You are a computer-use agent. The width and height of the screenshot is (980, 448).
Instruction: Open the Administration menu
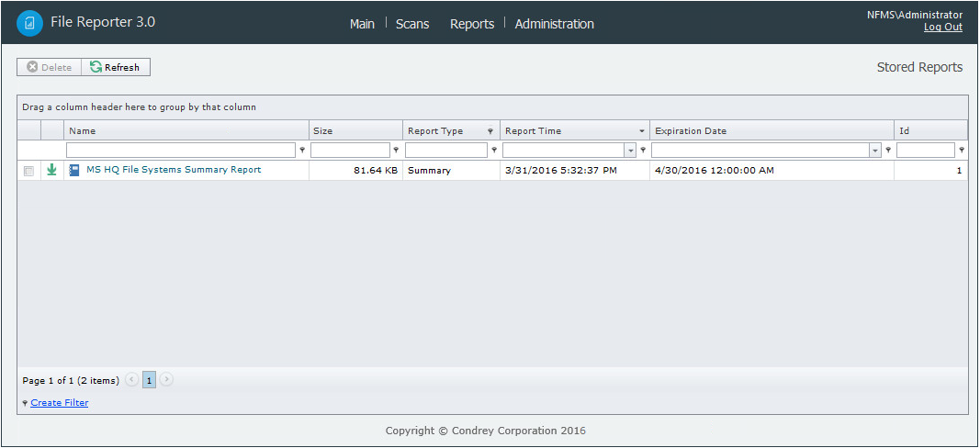click(x=555, y=24)
